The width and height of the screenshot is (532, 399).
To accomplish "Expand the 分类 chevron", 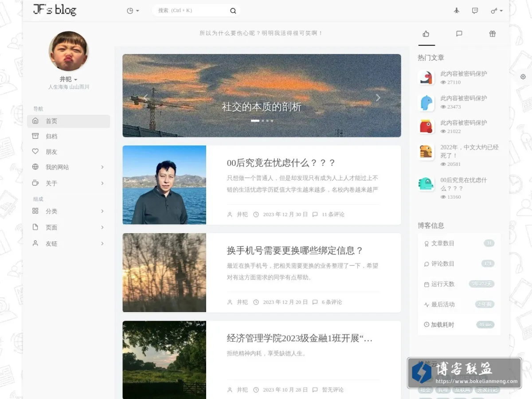I will (x=102, y=211).
